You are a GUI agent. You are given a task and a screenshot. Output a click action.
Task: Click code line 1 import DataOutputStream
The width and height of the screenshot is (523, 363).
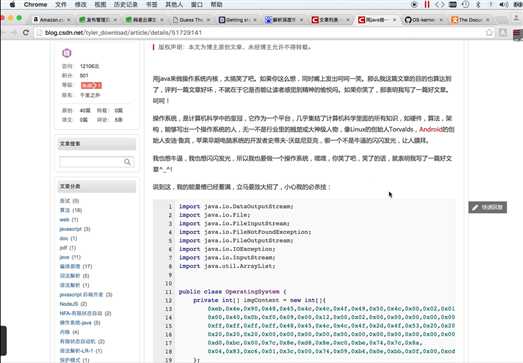pos(236,207)
